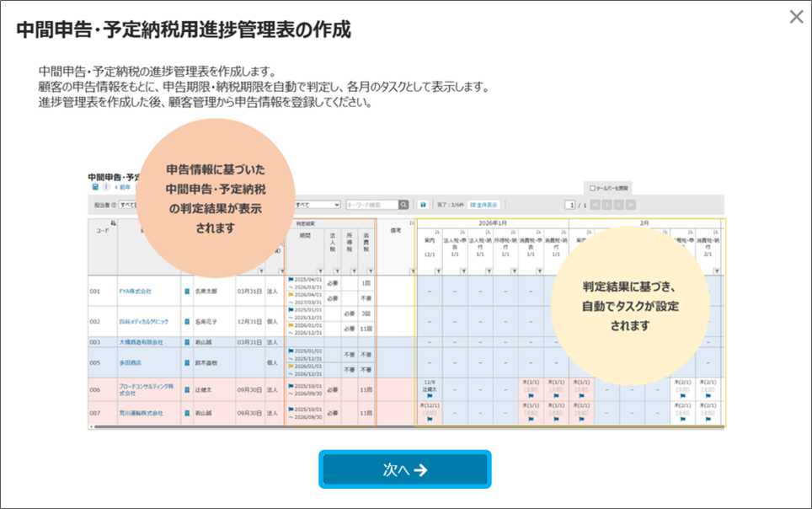This screenshot has width=812, height=509.
Task: Close the dialog with the X icon
Action: pos(796,17)
